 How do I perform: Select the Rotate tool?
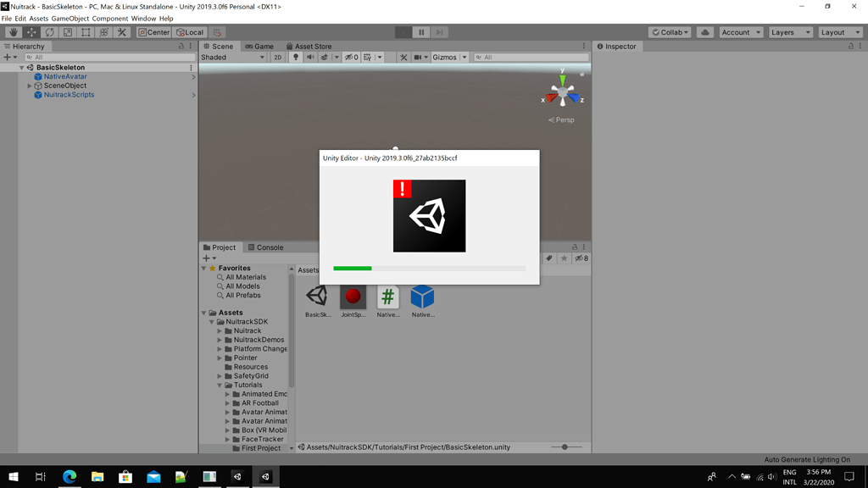point(49,32)
